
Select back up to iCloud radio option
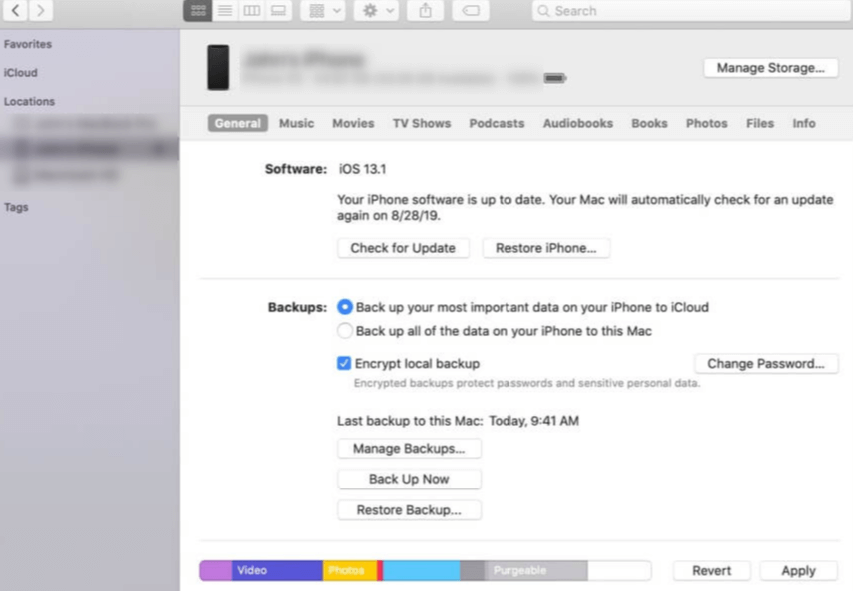345,307
